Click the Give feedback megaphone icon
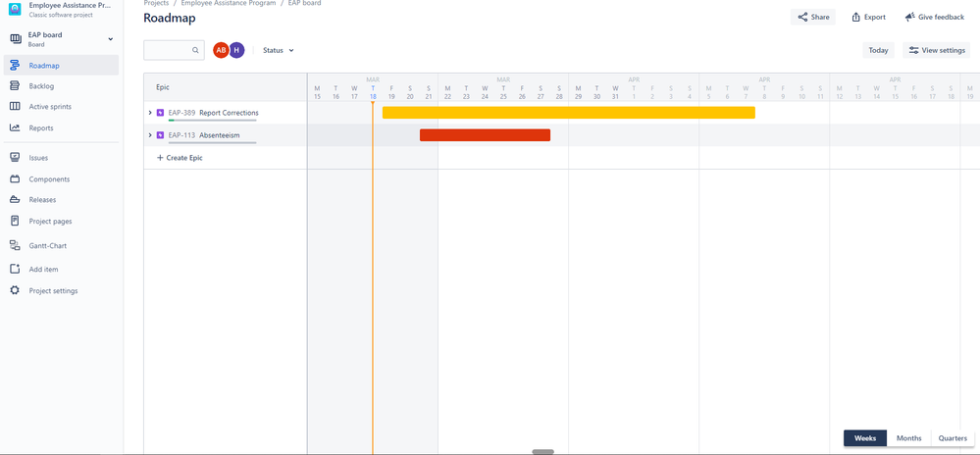The width and height of the screenshot is (980, 455). point(910,18)
